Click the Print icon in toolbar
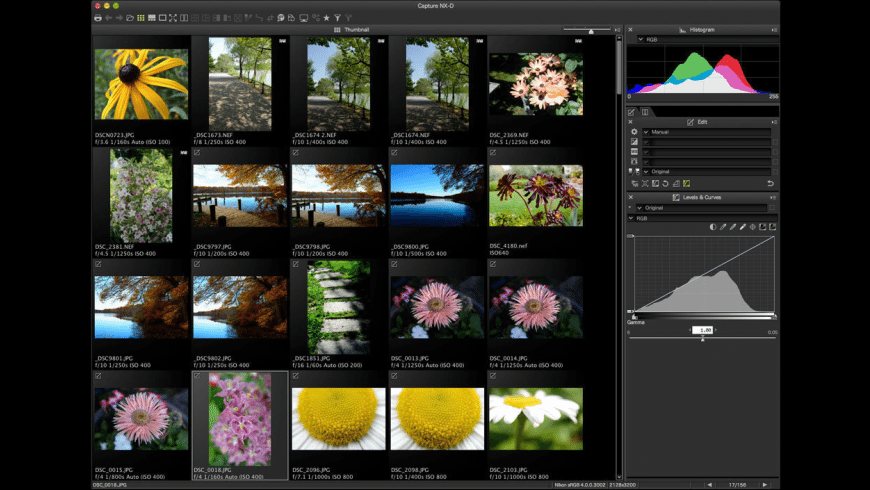This screenshot has width=870, height=490. coord(98,18)
